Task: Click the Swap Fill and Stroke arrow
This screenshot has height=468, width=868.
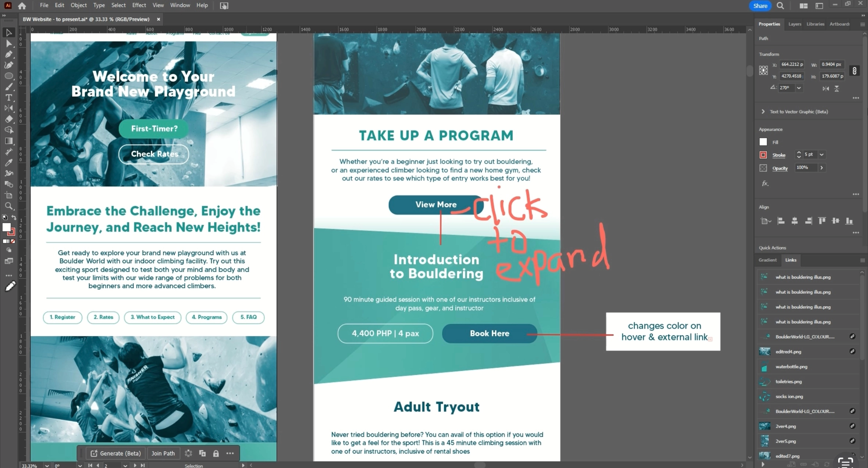Action: click(x=14, y=218)
